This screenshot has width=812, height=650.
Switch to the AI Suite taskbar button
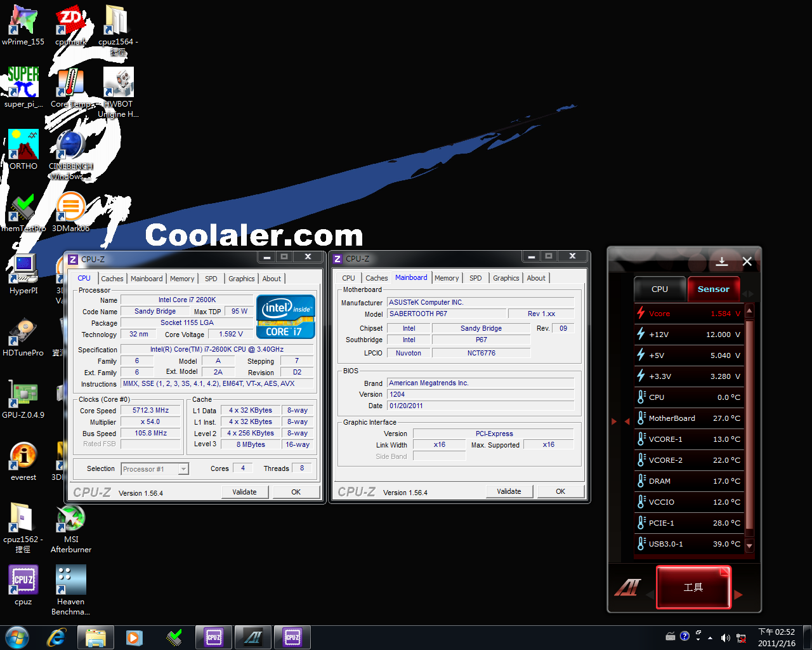[253, 637]
